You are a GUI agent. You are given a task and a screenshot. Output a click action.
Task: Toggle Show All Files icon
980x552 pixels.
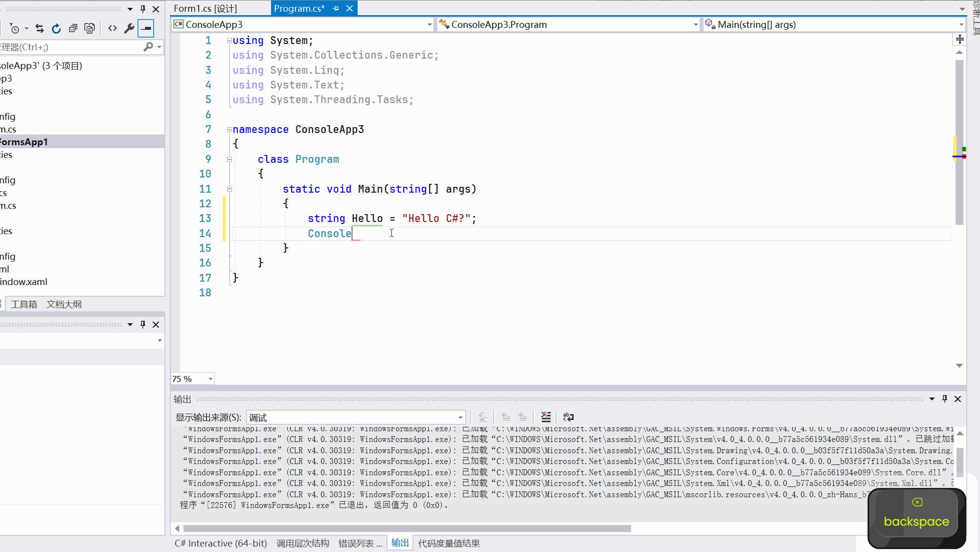90,28
